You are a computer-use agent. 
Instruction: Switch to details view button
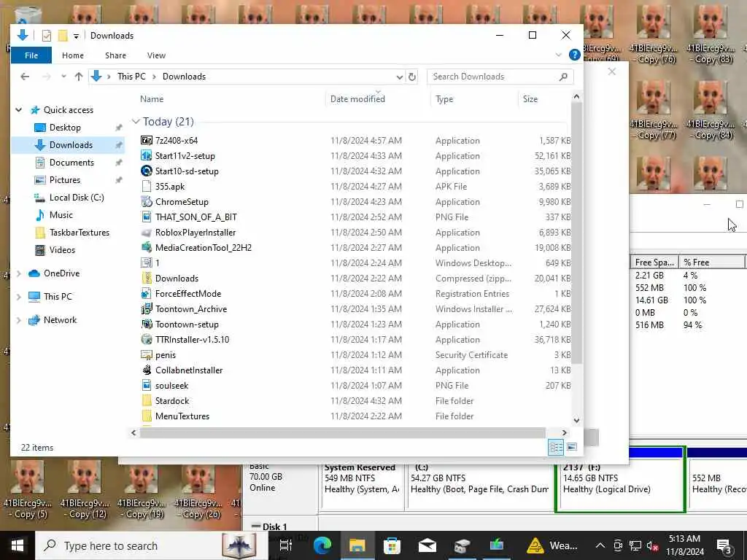coord(555,447)
